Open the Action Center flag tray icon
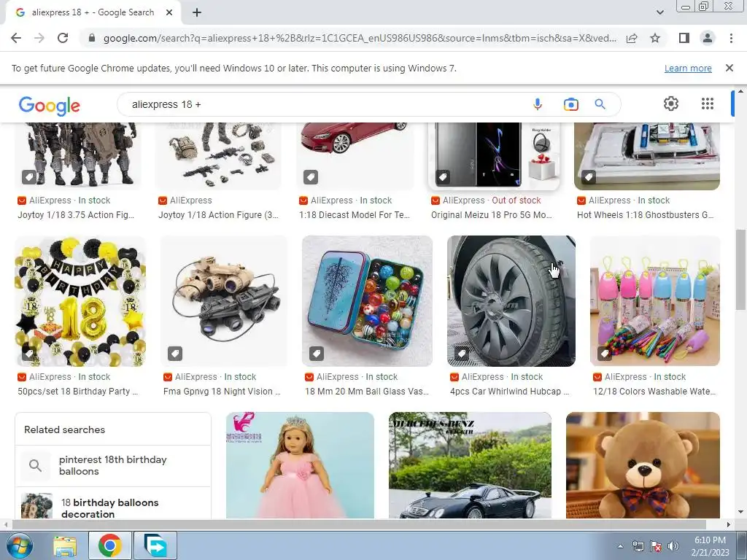Screen dimensions: 747x560 tap(656, 546)
